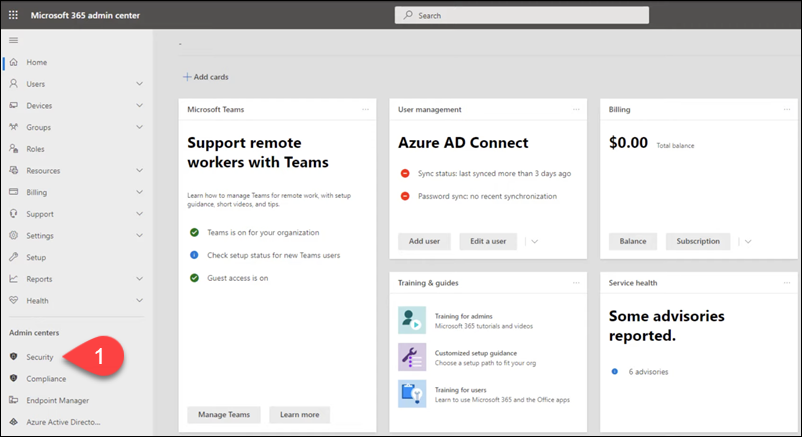Image resolution: width=802 pixels, height=437 pixels.
Task: Open the Microsoft Teams card more options
Action: click(x=365, y=109)
